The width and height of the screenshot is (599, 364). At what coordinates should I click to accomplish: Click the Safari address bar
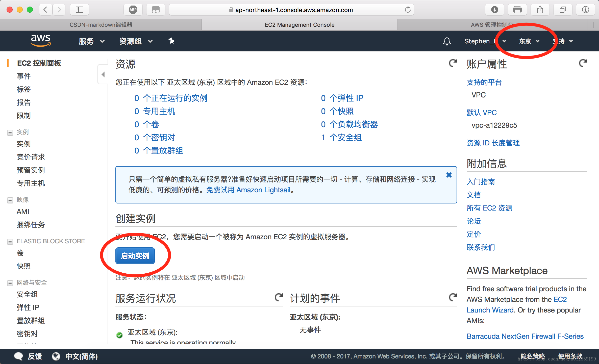[x=291, y=10]
